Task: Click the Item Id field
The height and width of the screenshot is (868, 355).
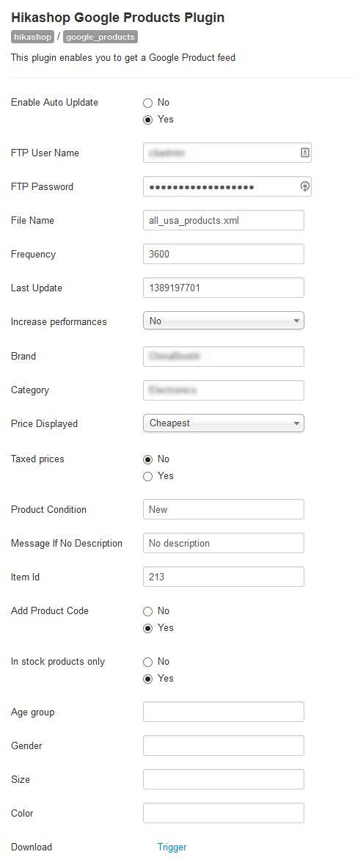Action: pyautogui.click(x=224, y=577)
